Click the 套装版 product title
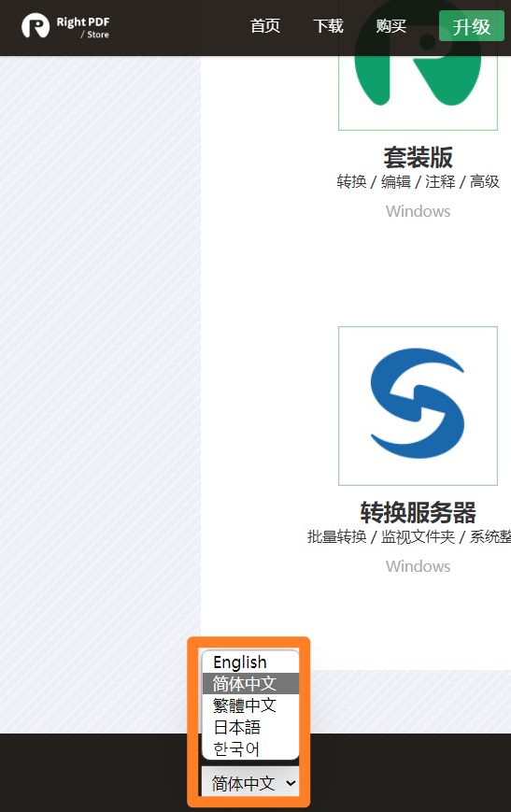The height and width of the screenshot is (812, 511). (418, 157)
